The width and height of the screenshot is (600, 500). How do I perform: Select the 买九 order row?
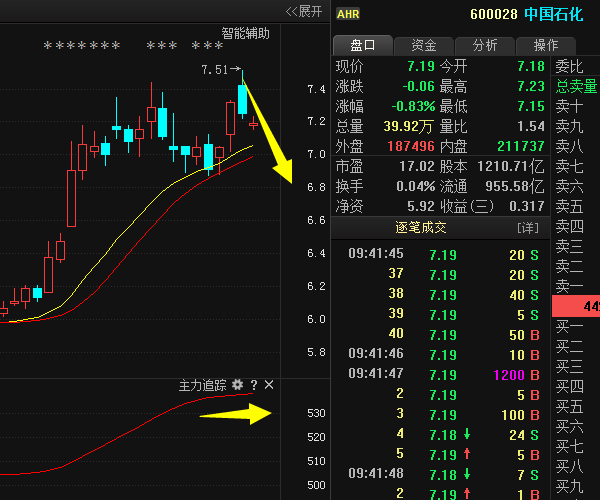point(576,487)
